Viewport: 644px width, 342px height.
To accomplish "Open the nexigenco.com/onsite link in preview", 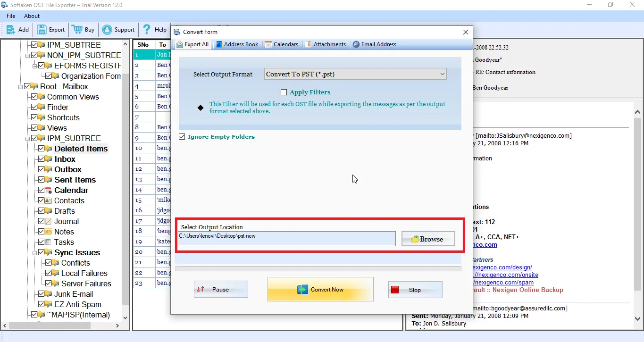I will 505,275.
